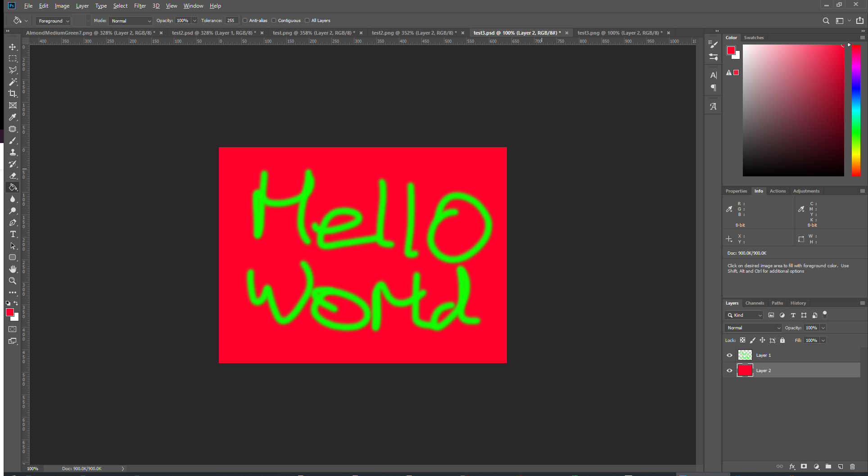Select the Zoom tool
This screenshot has height=476, width=868.
pyautogui.click(x=13, y=281)
